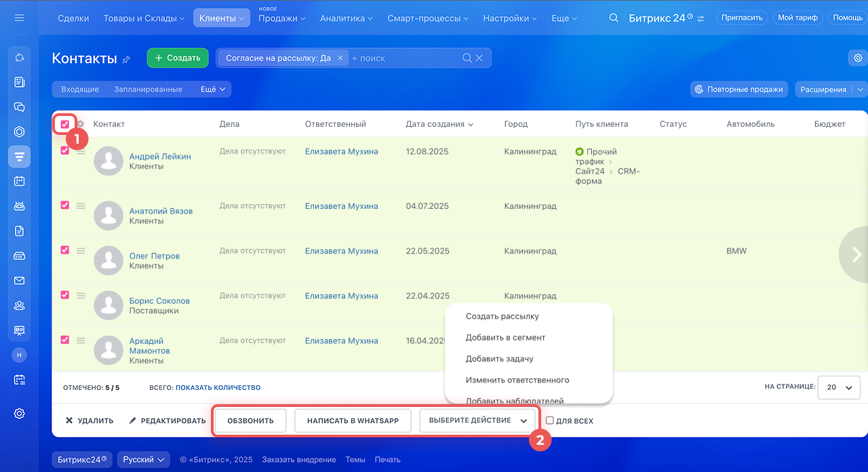Uncheck the Олег Петров row checkbox

tap(65, 250)
